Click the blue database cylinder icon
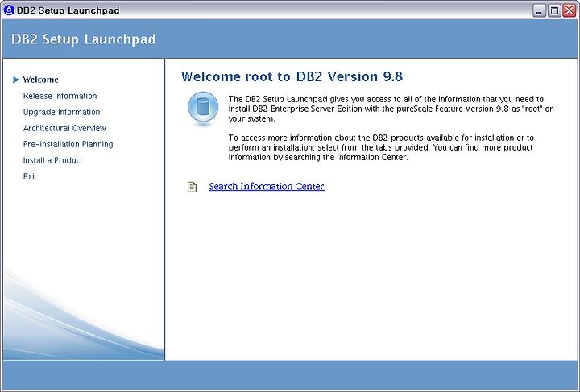This screenshot has width=580, height=392. coord(203,108)
